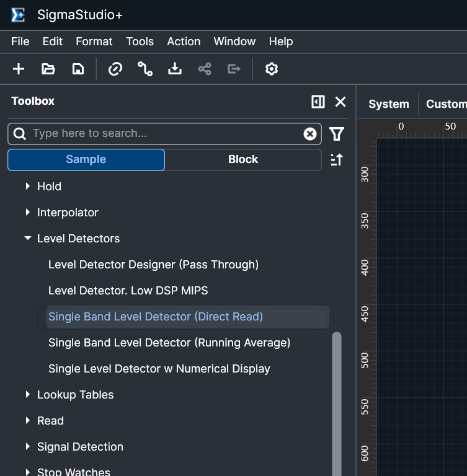Select Single Band Level Detector (Direct Read)
This screenshot has width=467, height=476.
(x=188, y=317)
